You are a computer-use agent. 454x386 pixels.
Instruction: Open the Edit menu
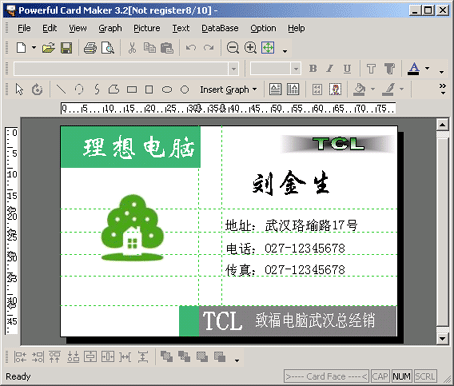click(x=49, y=28)
